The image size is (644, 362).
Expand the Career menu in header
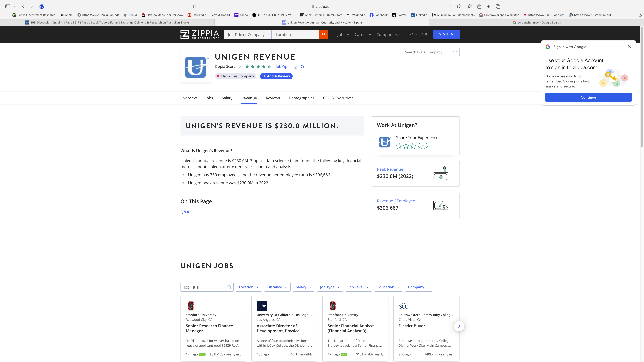point(363,35)
